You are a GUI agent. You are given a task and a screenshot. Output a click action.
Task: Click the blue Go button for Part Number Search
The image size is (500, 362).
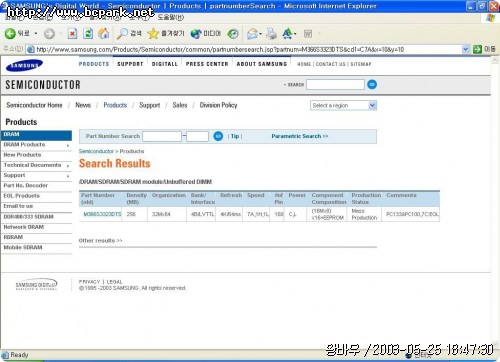click(218, 136)
